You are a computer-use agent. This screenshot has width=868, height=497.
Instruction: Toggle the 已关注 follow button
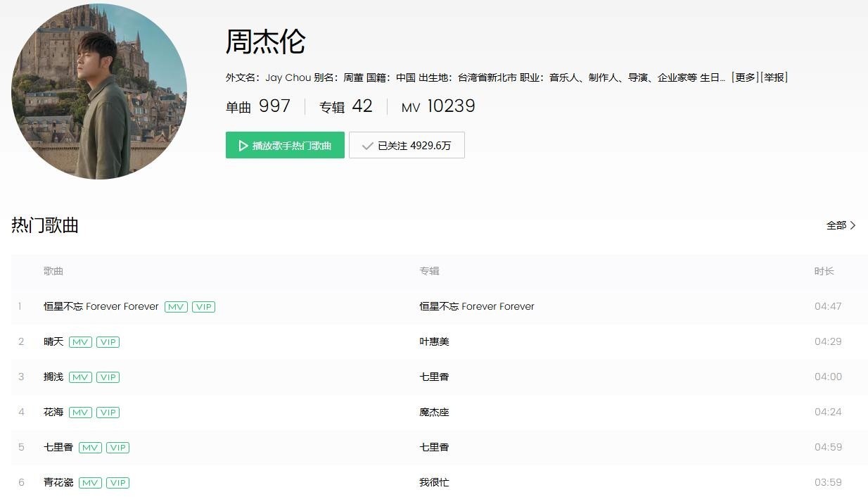[x=407, y=145]
